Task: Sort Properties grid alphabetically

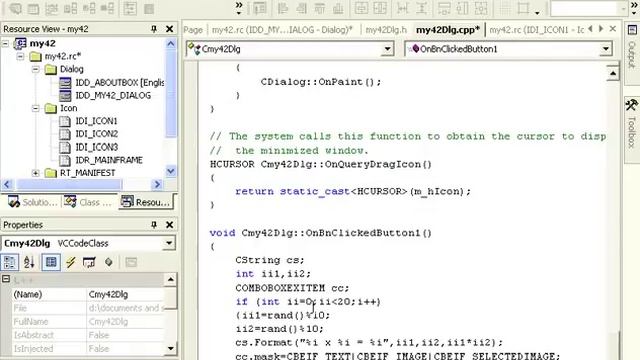Action: [29, 262]
